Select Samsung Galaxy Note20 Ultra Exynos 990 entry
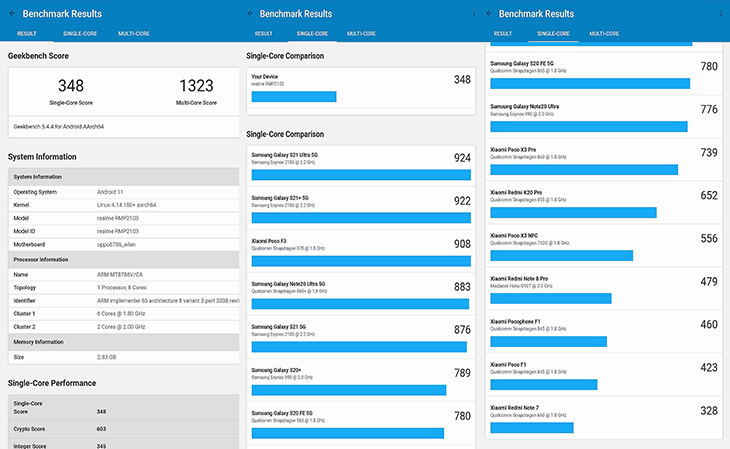 (x=604, y=117)
